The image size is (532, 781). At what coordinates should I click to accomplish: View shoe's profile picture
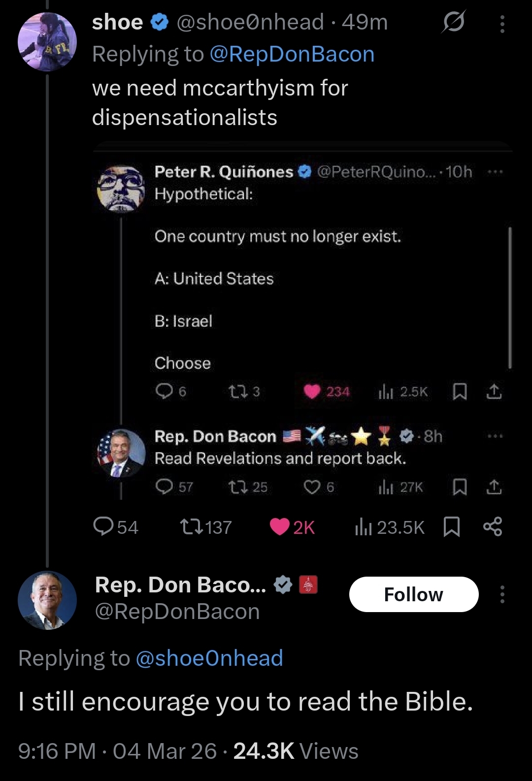[47, 42]
